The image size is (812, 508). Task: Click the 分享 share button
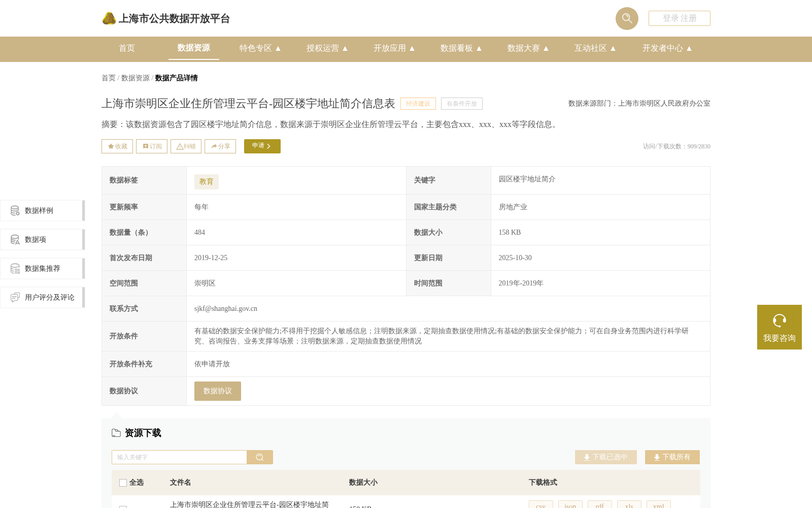pos(220,146)
